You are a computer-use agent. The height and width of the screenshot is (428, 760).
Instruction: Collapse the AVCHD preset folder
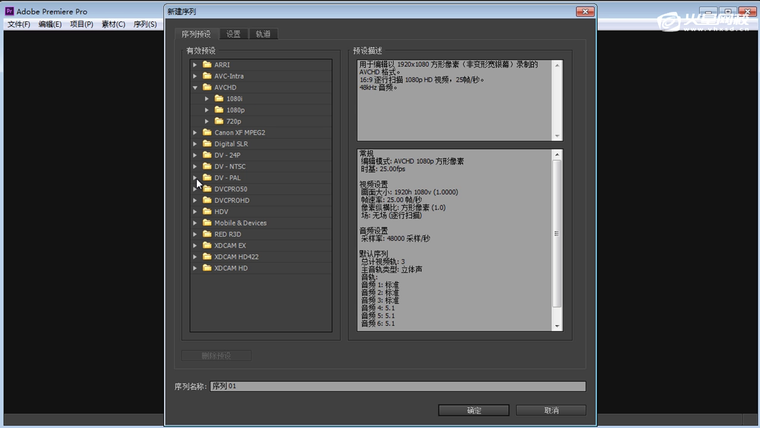coord(195,88)
